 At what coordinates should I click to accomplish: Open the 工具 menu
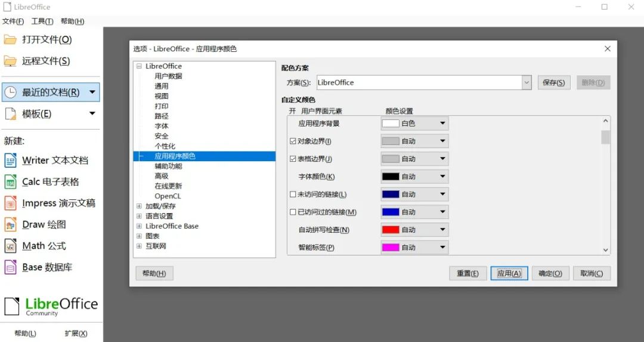(x=42, y=21)
